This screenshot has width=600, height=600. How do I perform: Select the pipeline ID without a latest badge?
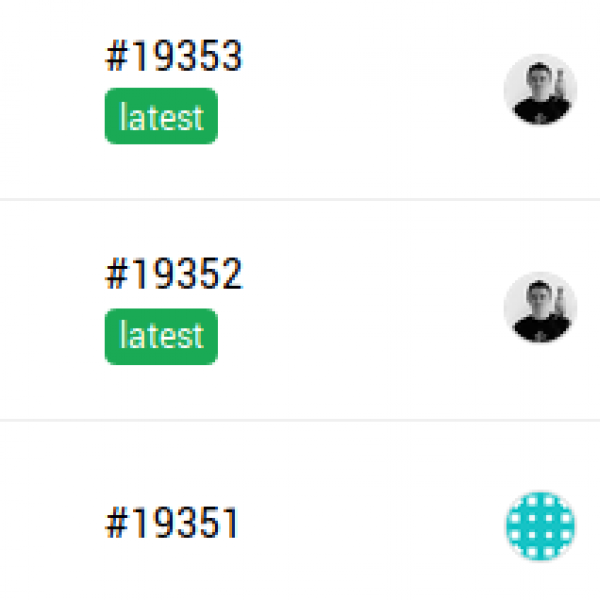172,523
